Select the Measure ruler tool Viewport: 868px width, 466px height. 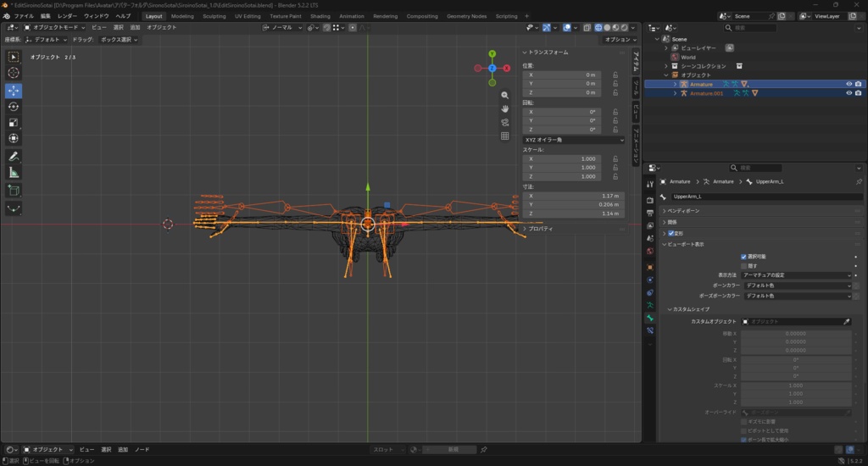pos(14,173)
